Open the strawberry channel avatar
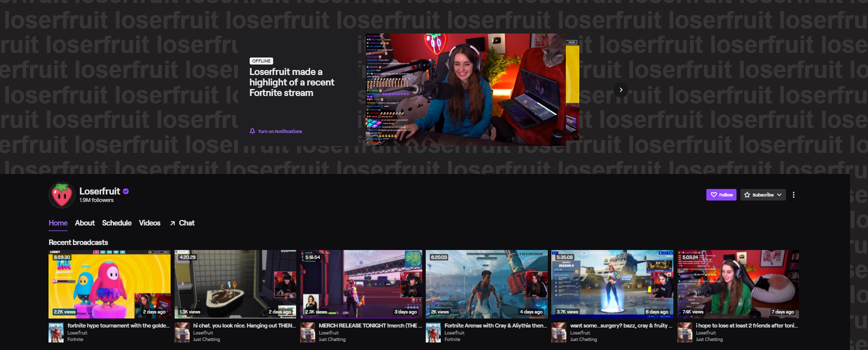868x350 pixels. click(62, 195)
